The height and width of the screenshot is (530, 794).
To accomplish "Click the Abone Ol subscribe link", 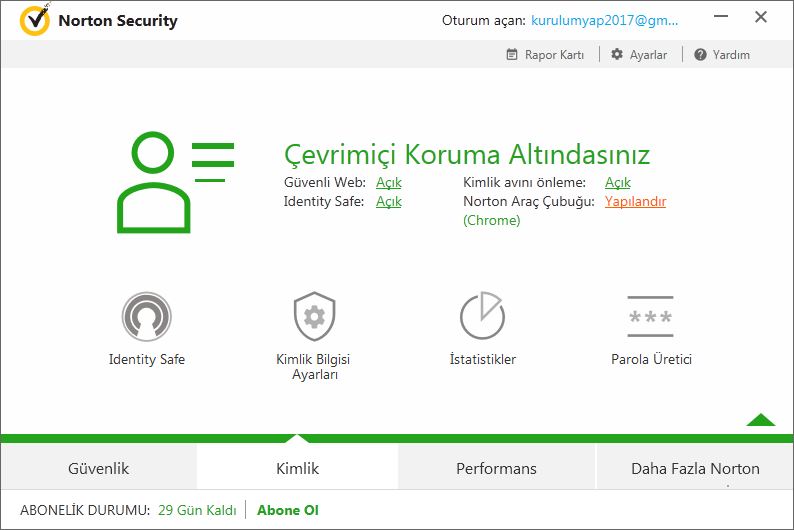I will coord(288,510).
